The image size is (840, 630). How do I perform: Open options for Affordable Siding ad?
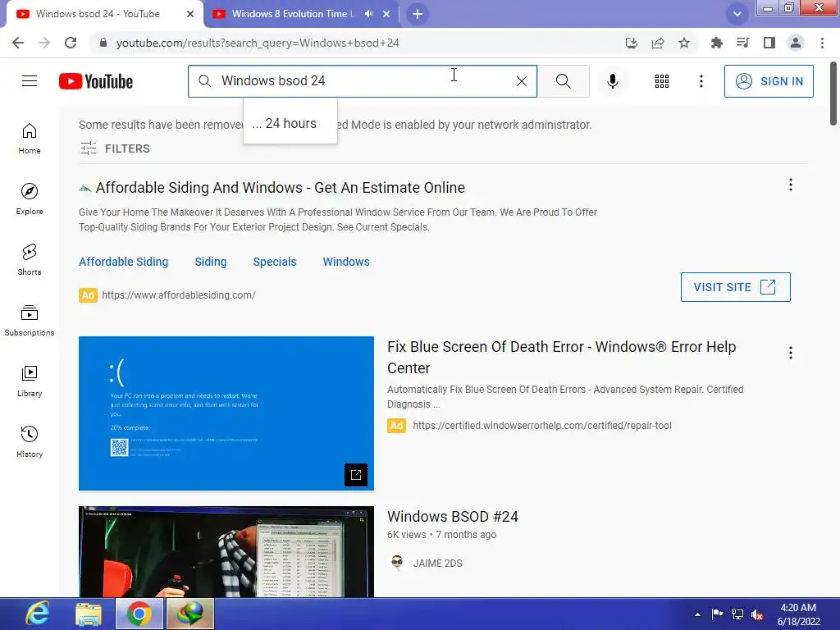[791, 185]
